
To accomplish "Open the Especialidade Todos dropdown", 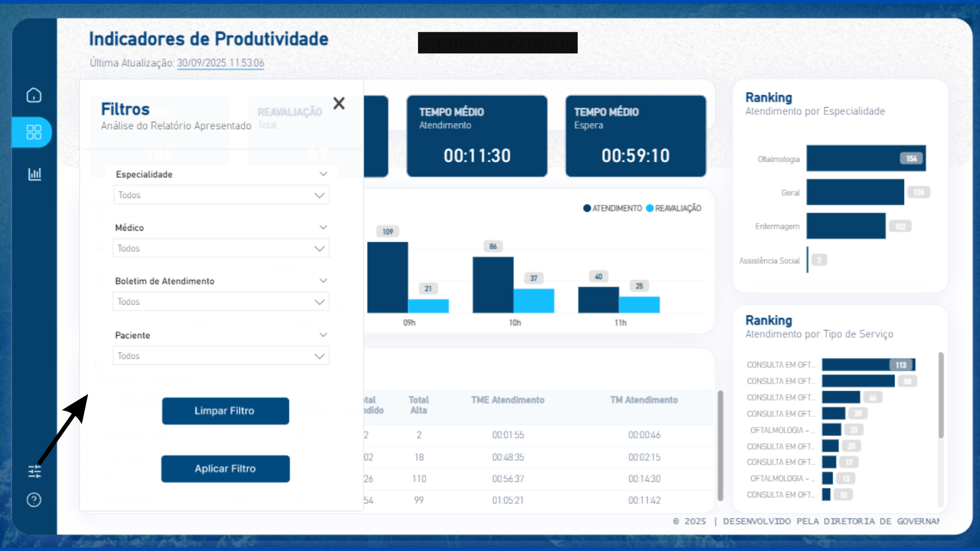I will [x=221, y=195].
